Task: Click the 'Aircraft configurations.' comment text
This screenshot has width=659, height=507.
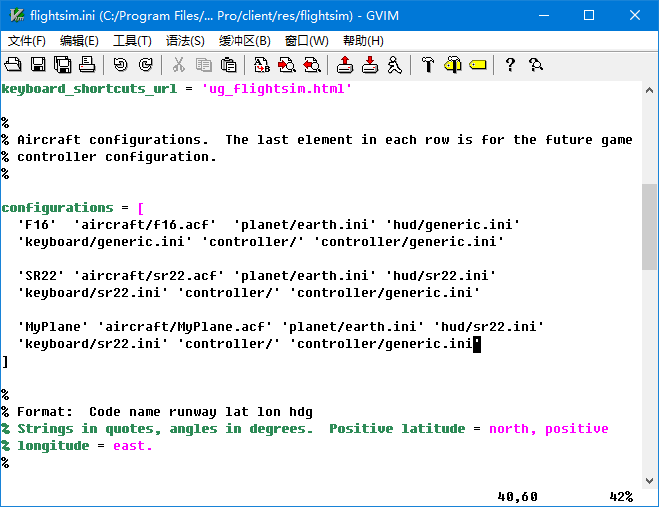Action: point(113,140)
